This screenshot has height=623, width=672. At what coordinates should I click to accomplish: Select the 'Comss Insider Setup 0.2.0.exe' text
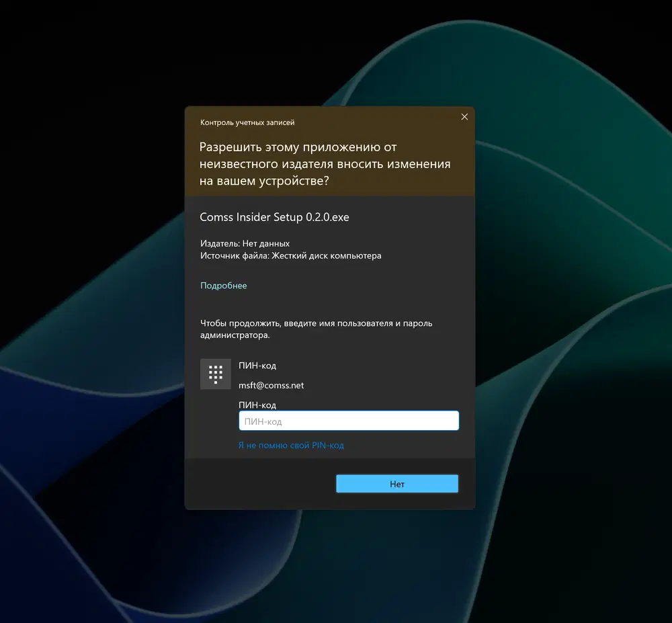click(274, 217)
